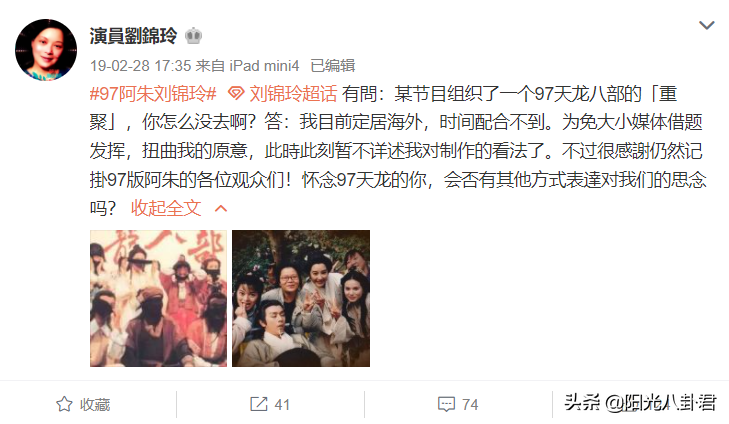729x424 pixels.
Task: Click the 已编辑 edited label
Action: coord(333,66)
